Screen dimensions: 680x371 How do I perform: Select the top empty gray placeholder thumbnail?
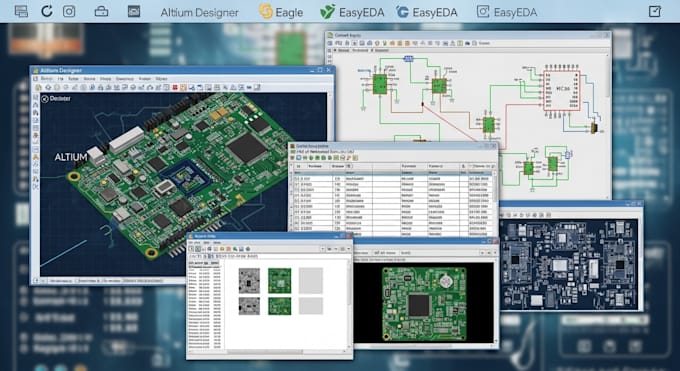(x=311, y=280)
